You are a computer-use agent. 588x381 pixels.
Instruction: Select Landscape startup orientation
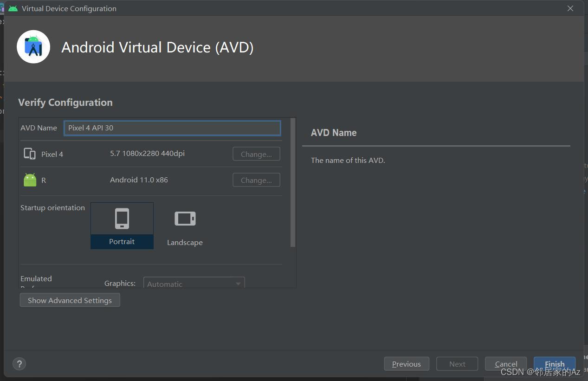coord(185,227)
